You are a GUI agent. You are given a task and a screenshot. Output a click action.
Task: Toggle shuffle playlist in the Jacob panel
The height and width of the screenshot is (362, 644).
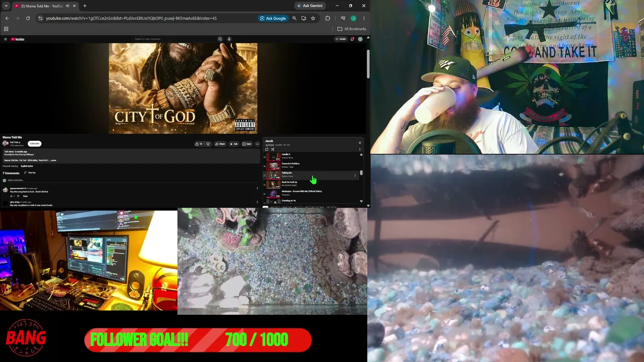(x=273, y=149)
